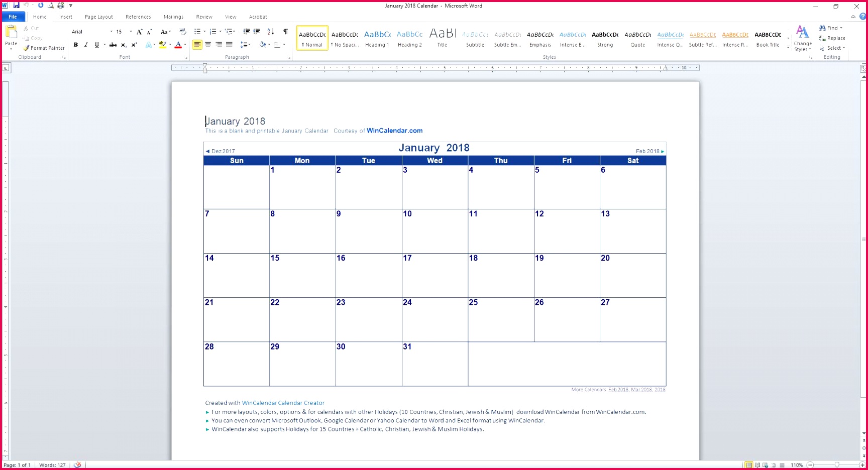Center align the paragraph text
868x470 pixels.
[x=208, y=45]
